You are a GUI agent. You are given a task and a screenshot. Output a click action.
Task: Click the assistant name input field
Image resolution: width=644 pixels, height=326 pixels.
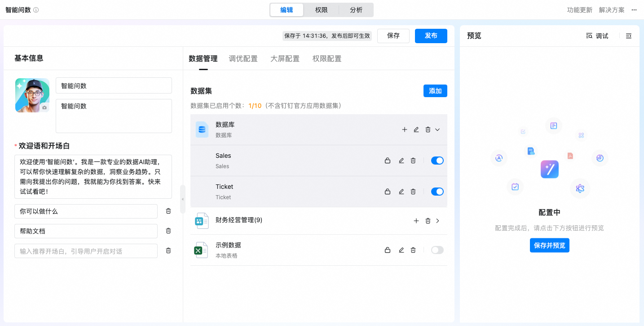(x=114, y=85)
